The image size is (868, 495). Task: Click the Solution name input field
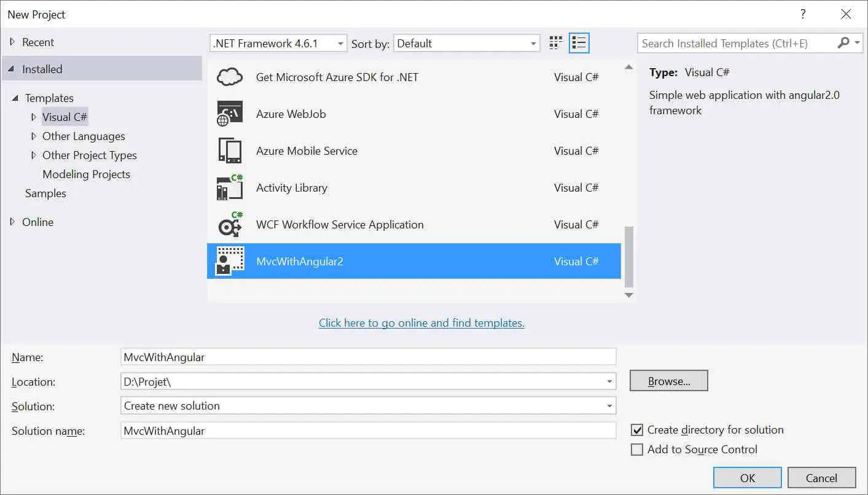tap(369, 431)
